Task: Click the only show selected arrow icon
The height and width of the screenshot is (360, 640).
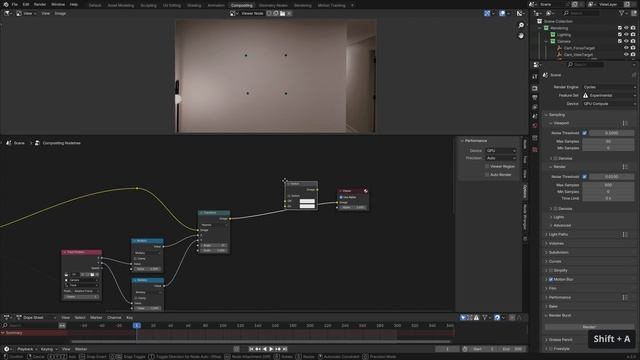Action: (x=462, y=318)
